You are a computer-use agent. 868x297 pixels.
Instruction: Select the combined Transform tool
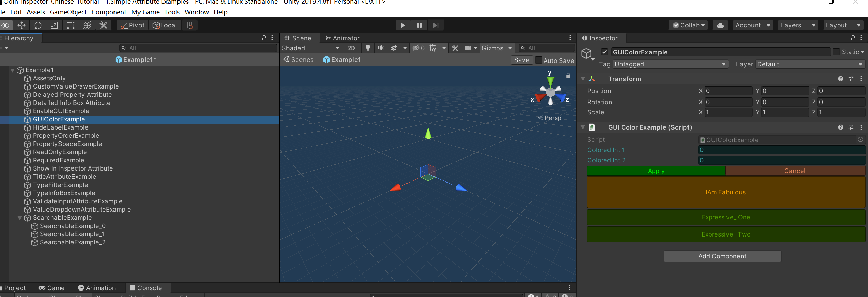87,25
